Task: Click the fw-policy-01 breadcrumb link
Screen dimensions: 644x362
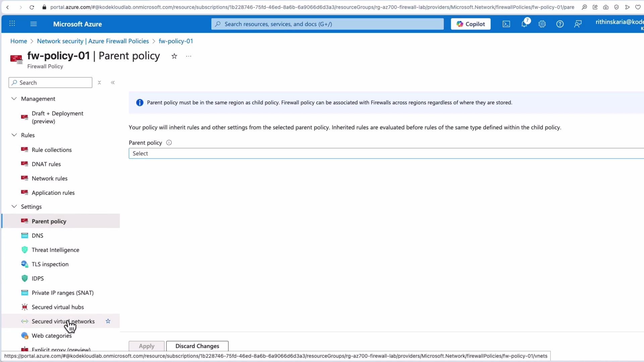Action: [176, 41]
